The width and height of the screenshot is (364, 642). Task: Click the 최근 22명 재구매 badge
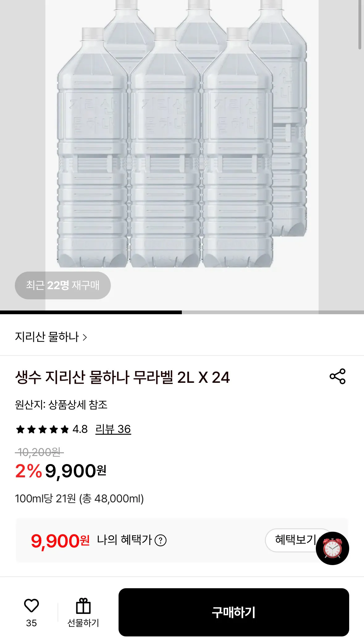(63, 285)
